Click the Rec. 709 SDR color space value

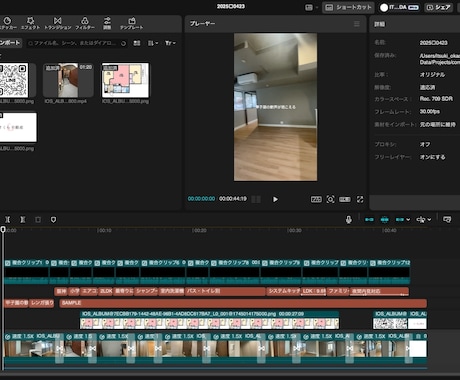tap(436, 99)
